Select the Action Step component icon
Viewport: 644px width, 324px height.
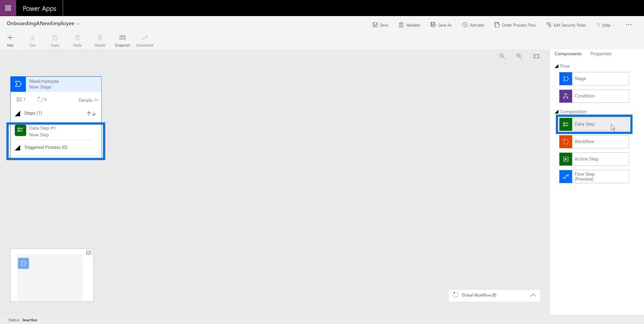[566, 159]
